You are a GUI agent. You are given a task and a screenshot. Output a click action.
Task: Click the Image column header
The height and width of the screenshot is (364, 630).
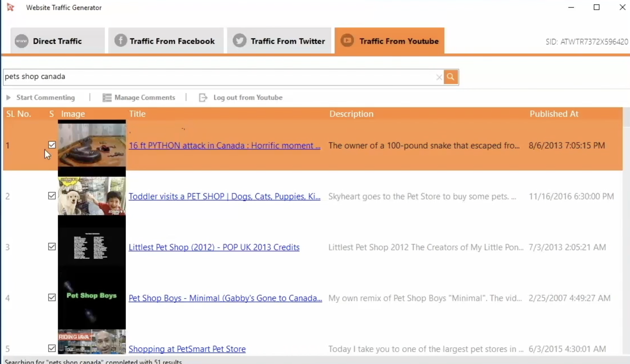[x=73, y=114]
